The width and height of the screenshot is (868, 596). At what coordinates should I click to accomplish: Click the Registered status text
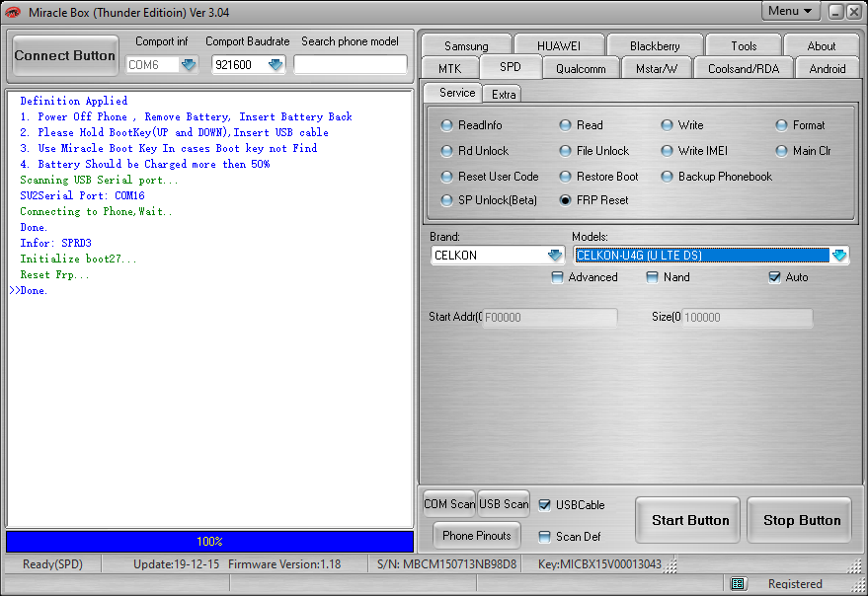click(795, 584)
